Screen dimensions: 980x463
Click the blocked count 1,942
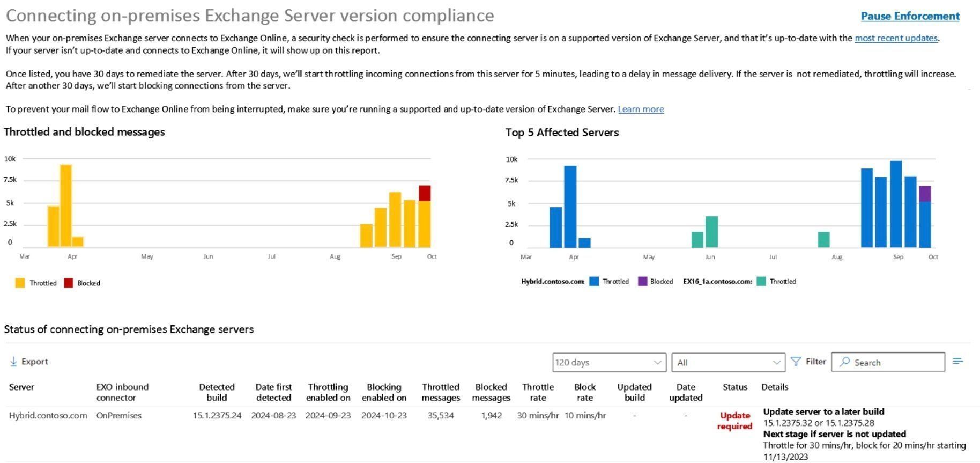(491, 416)
